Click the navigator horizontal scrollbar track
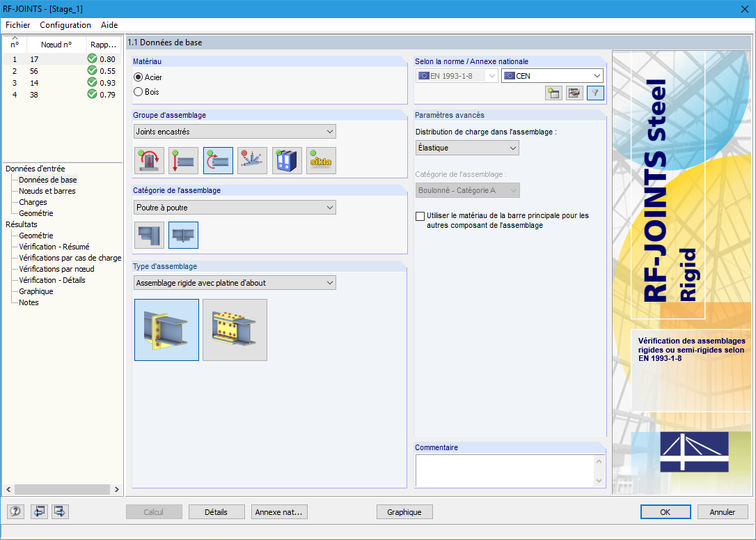The width and height of the screenshot is (756, 540). point(62,489)
